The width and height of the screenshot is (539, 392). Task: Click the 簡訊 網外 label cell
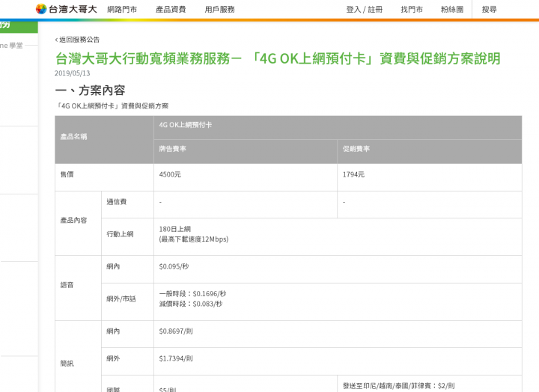tap(127, 361)
